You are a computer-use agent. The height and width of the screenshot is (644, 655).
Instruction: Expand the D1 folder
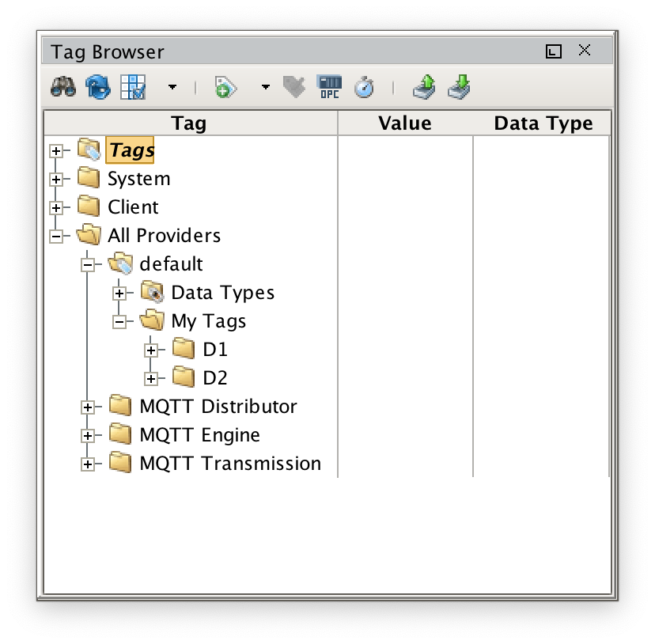coord(151,350)
